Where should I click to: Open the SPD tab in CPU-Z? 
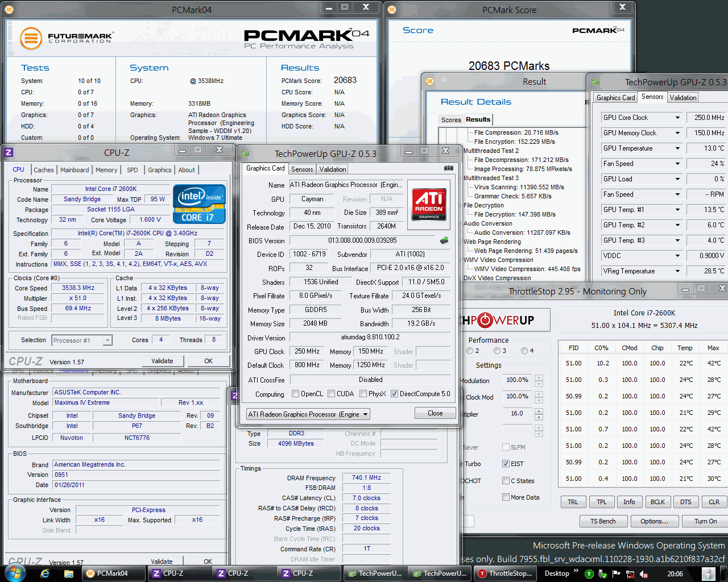[x=133, y=170]
